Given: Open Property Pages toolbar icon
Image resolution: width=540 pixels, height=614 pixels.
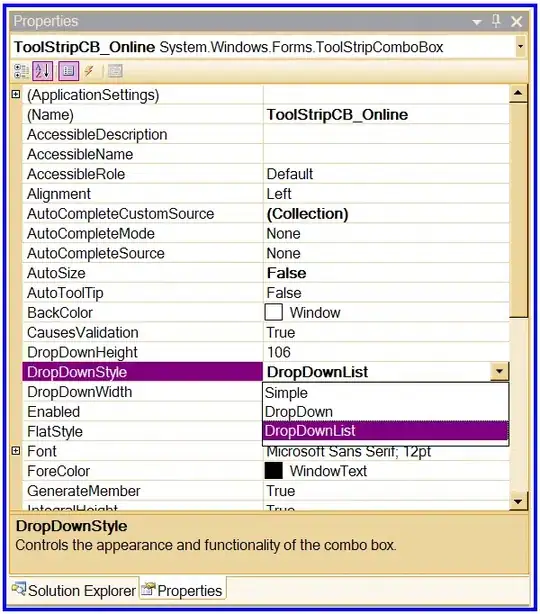Looking at the screenshot, I should coord(115,71).
